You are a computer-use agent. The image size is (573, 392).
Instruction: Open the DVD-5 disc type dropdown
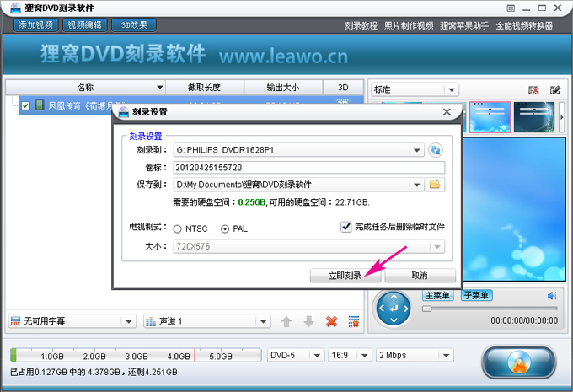pos(317,356)
